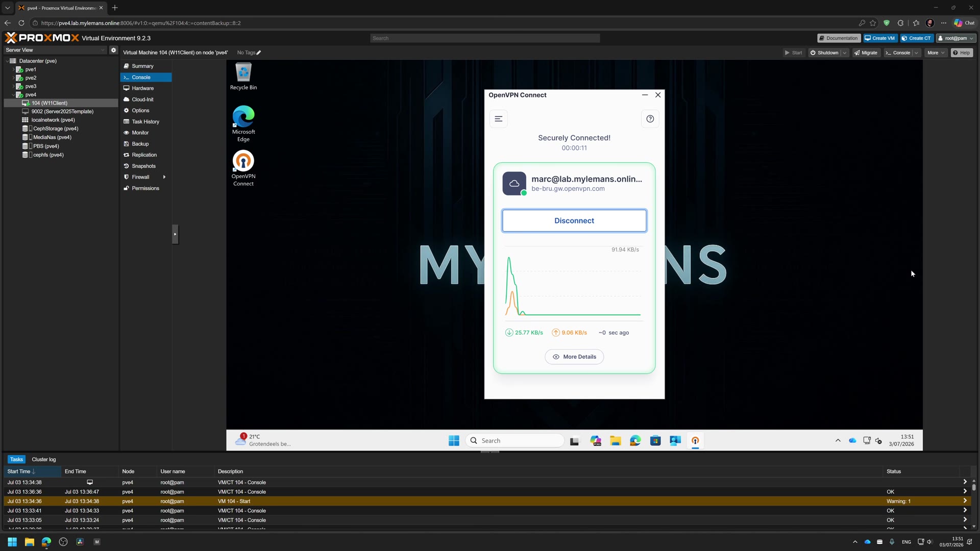
Task: Click the VM taskbar Search box
Action: click(x=515, y=441)
